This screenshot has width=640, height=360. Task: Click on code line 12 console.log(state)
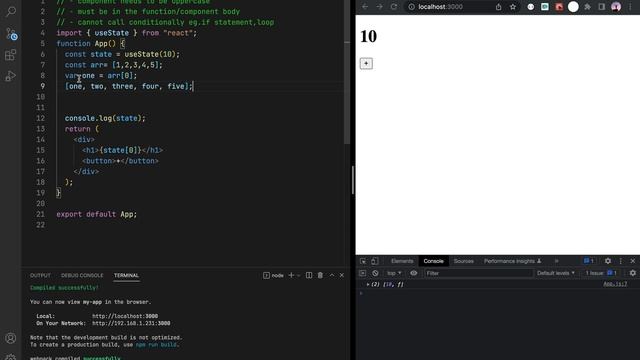[x=105, y=118]
